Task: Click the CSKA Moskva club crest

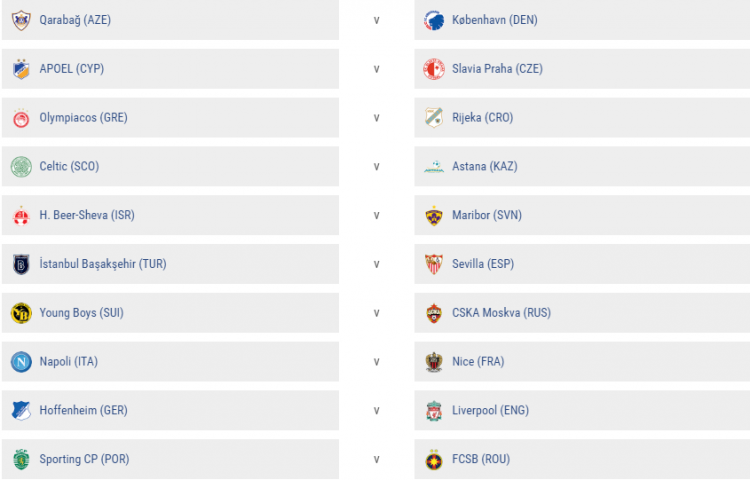Action: click(434, 313)
